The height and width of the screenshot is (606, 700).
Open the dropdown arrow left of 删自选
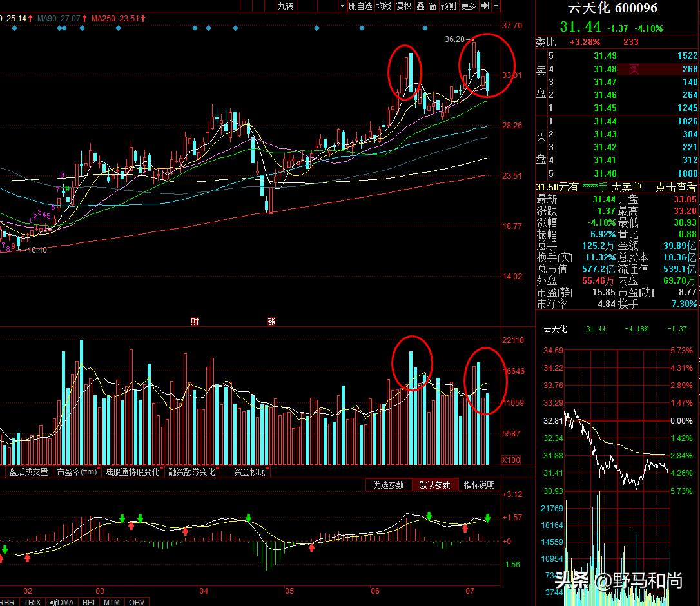click(343, 6)
